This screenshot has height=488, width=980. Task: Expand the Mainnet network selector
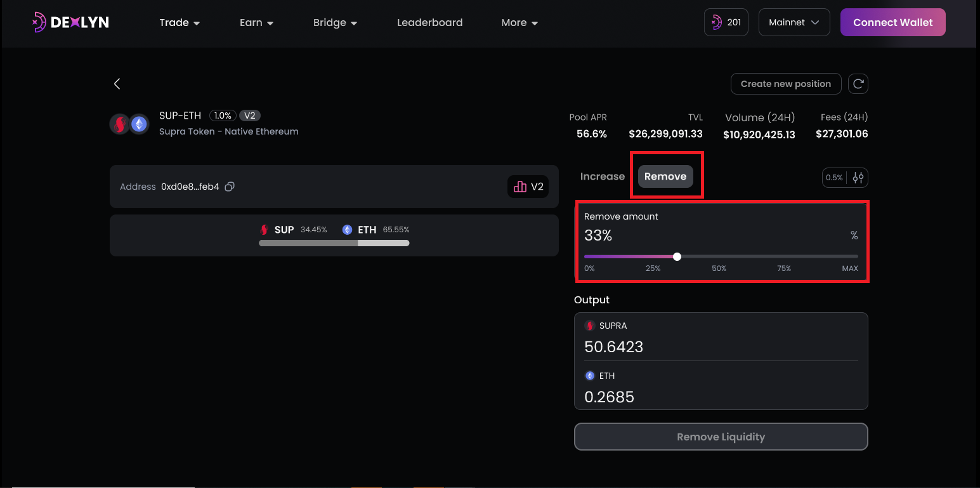tap(794, 22)
